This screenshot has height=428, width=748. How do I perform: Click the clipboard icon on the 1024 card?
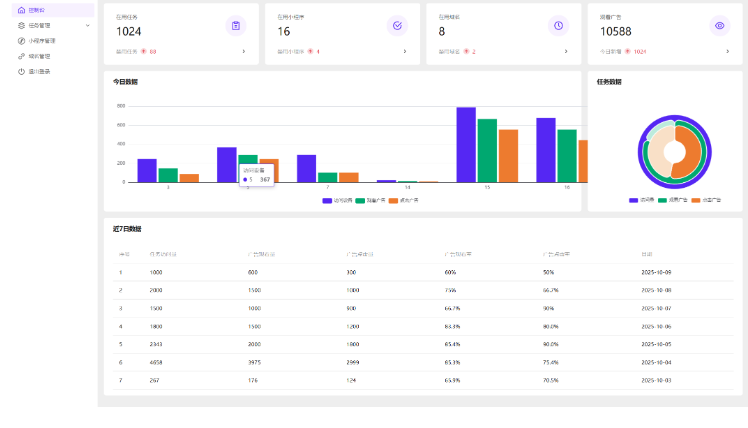pyautogui.click(x=235, y=26)
